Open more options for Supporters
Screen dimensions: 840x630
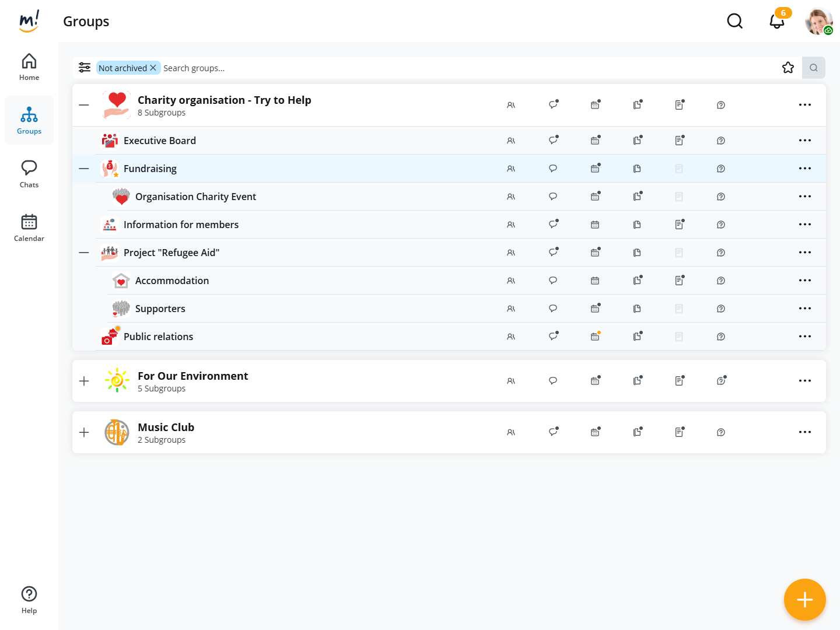(x=805, y=309)
